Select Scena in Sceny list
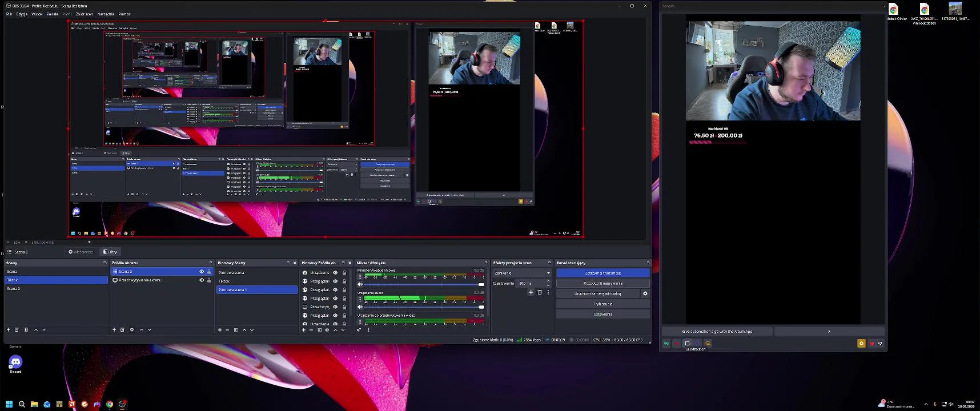Viewport: 980px width, 411px height. (56, 272)
